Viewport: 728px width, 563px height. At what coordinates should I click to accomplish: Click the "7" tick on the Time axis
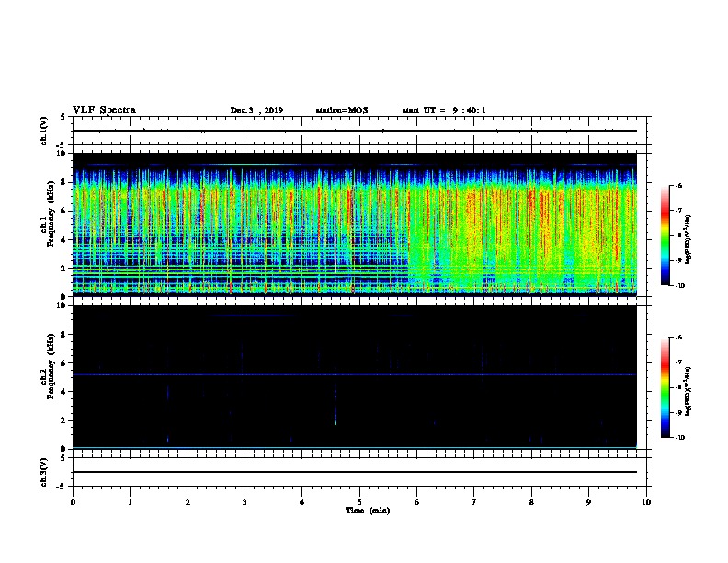tap(474, 502)
